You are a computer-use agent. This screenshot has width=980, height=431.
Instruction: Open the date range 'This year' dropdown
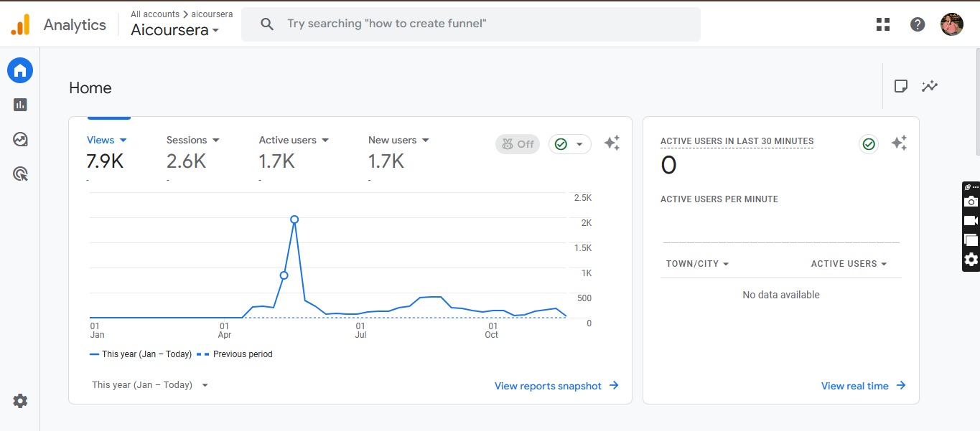149,385
